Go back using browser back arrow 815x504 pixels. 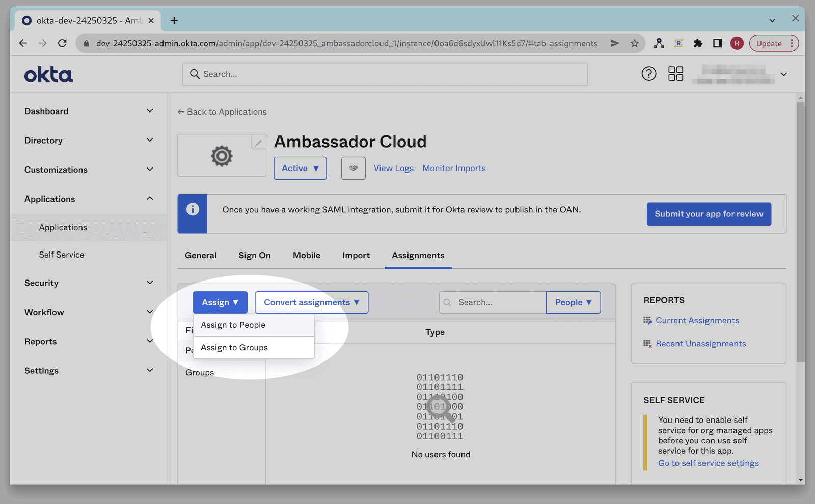pyautogui.click(x=23, y=43)
